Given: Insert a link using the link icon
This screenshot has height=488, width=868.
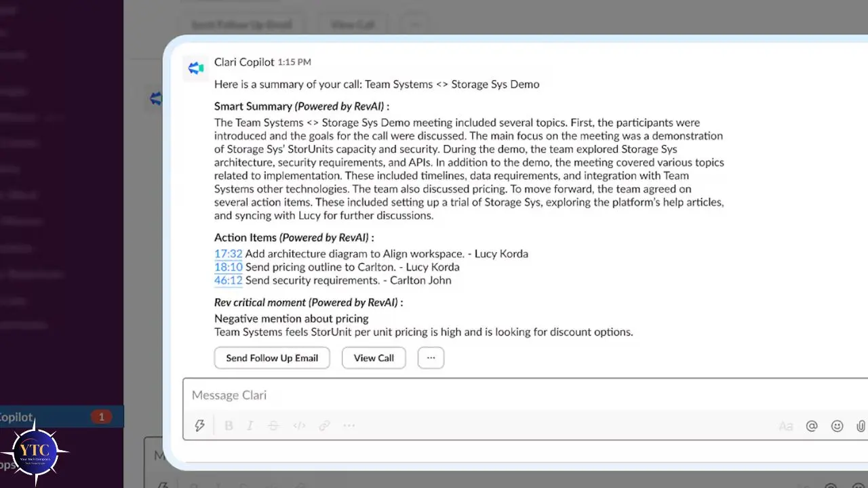Looking at the screenshot, I should 324,426.
